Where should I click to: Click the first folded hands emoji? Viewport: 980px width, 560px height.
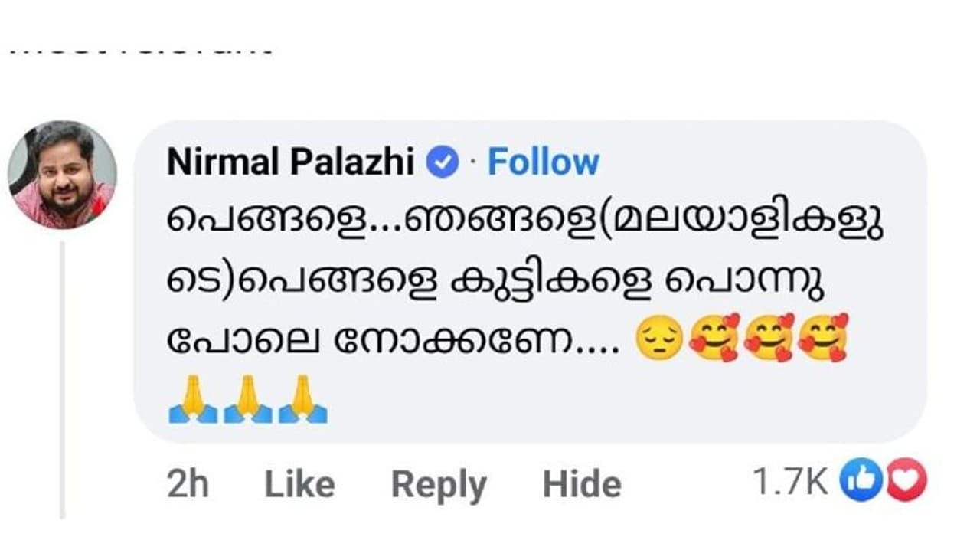point(193,399)
